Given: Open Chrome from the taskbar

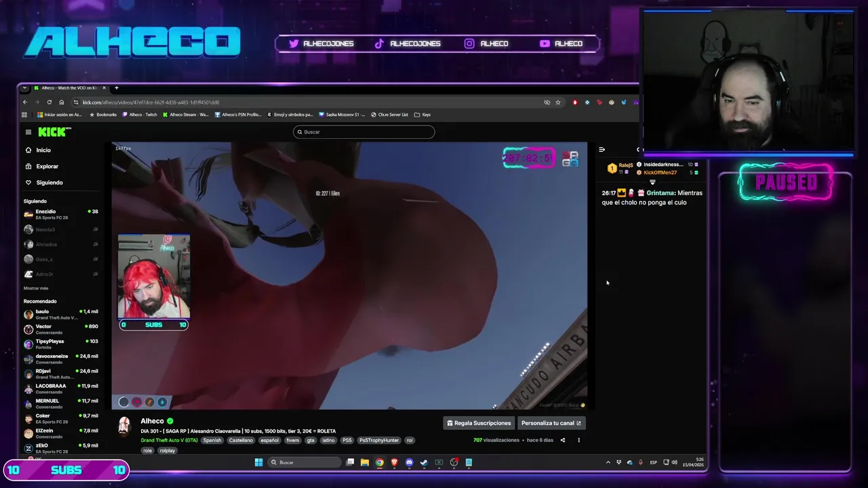Looking at the screenshot, I should (x=380, y=462).
